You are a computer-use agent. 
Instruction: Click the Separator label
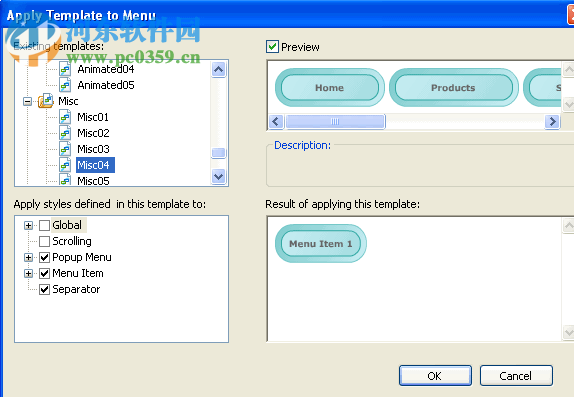[x=76, y=289]
